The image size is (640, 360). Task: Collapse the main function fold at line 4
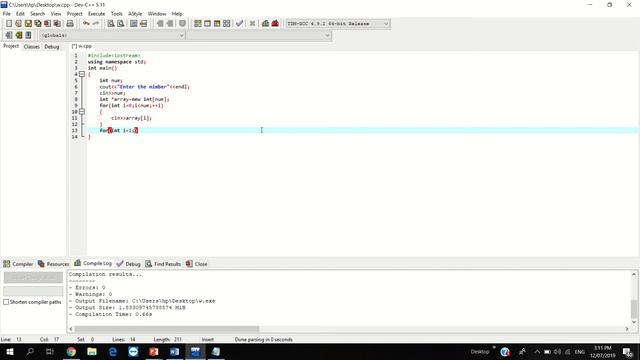click(82, 74)
